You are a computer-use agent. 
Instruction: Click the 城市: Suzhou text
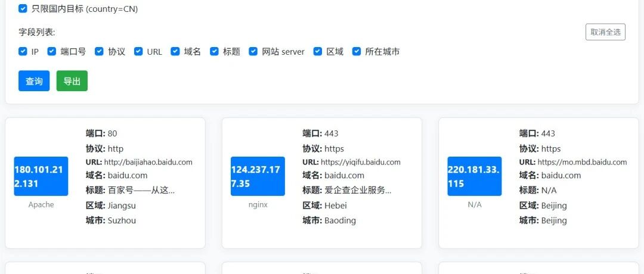(111, 220)
